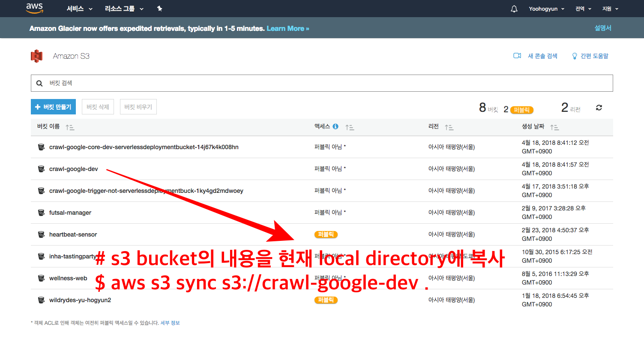The image size is (644, 363).
Task: Open the wellness-web bucket
Action: 68,278
